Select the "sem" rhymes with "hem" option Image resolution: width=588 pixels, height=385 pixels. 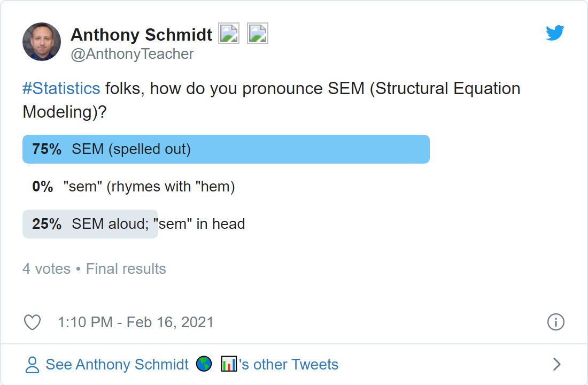(134, 187)
